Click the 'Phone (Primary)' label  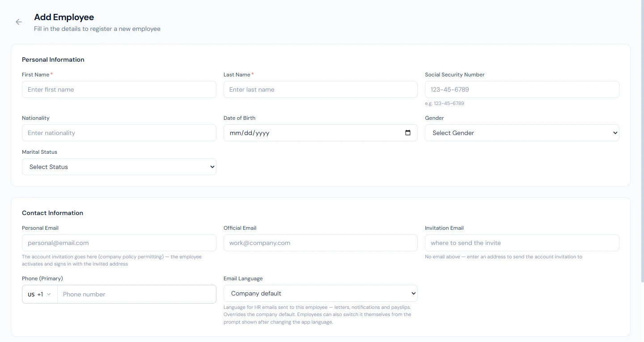click(42, 279)
